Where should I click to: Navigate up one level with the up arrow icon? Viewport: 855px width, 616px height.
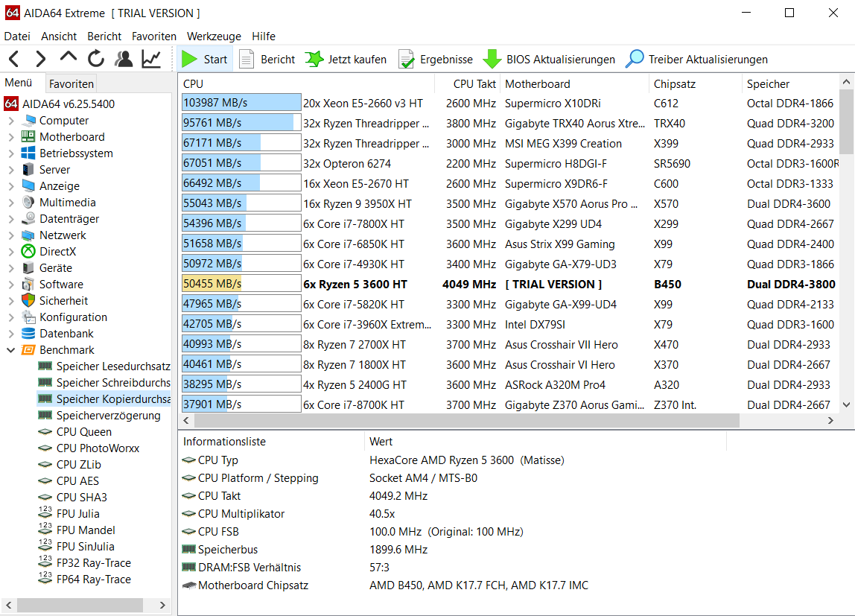click(x=69, y=58)
